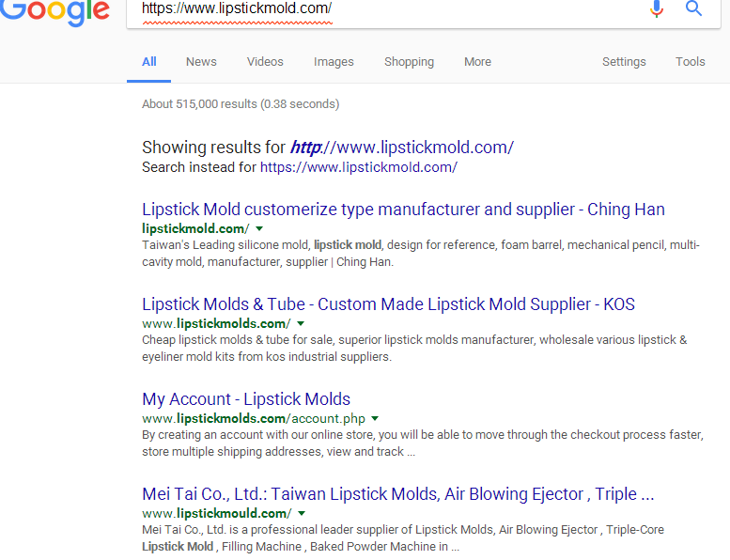
Task: Click About 515,000 results stats text
Action: pos(241,103)
